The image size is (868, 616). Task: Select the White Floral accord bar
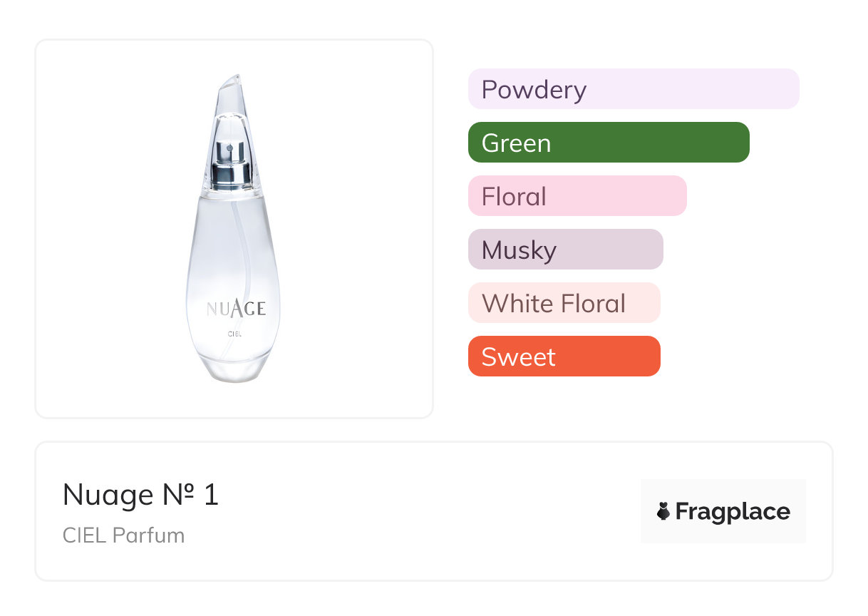564,303
